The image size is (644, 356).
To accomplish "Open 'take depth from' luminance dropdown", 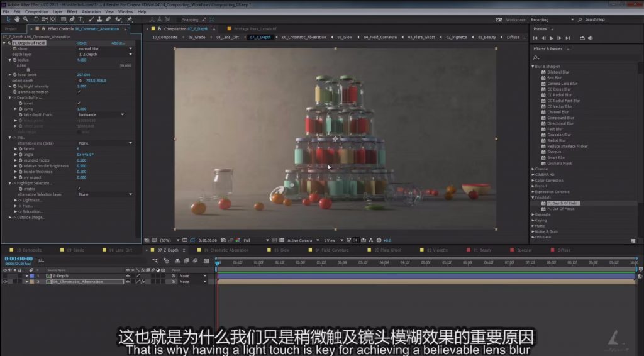I will (x=101, y=114).
